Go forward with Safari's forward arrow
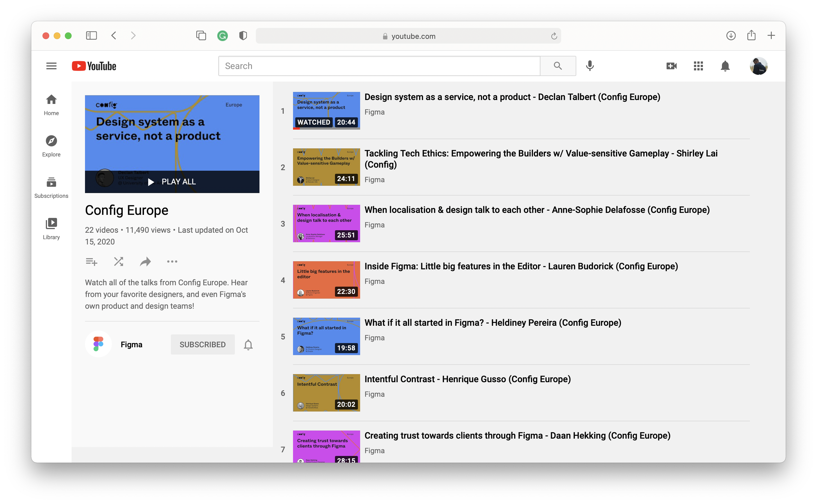Image resolution: width=817 pixels, height=504 pixels. click(133, 36)
